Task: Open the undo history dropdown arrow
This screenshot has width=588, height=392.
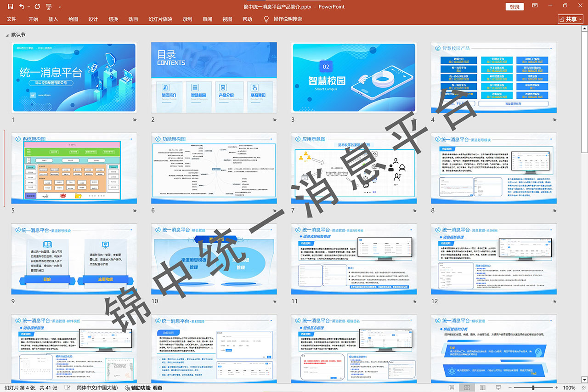Action: [28, 7]
